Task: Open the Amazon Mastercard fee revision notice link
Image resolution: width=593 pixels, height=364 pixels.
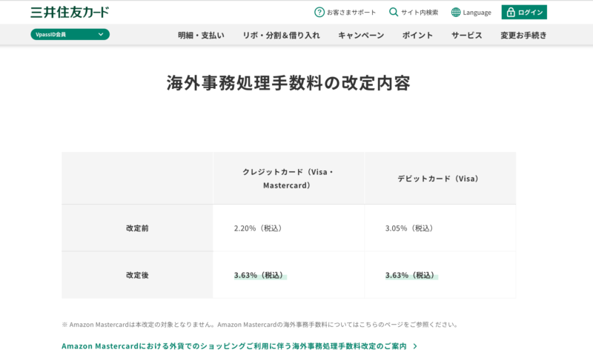Action: tap(234, 346)
